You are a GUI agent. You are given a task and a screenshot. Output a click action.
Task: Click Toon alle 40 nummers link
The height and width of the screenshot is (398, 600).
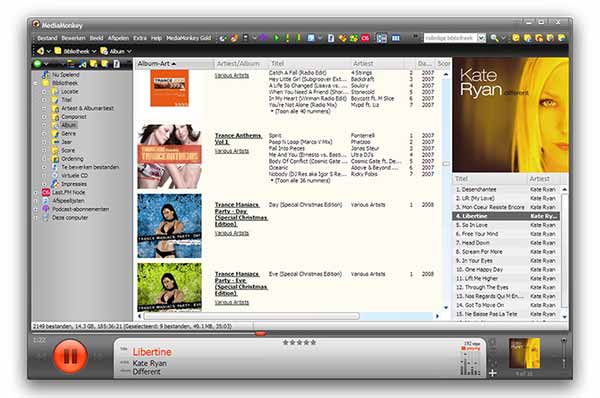(x=303, y=111)
